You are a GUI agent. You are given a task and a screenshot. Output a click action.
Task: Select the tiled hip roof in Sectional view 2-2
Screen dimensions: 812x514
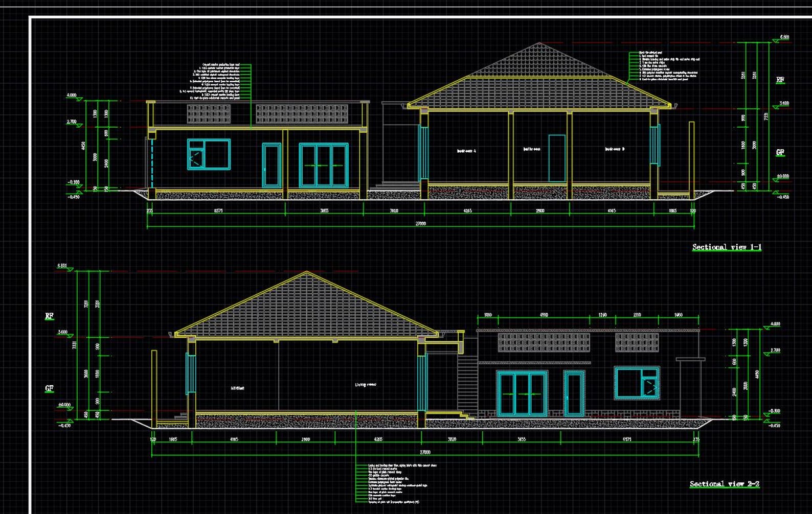coord(306,304)
